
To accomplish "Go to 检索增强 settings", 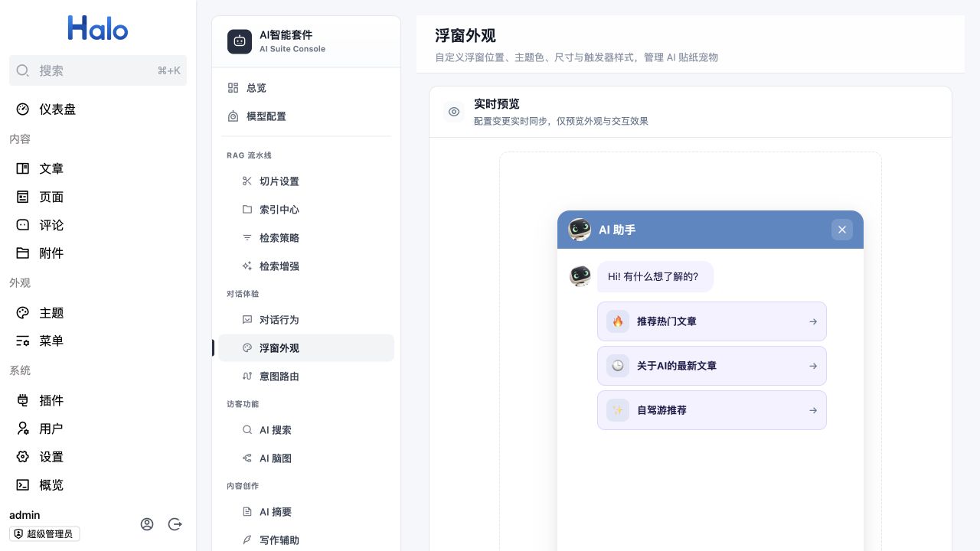I will [x=306, y=266].
